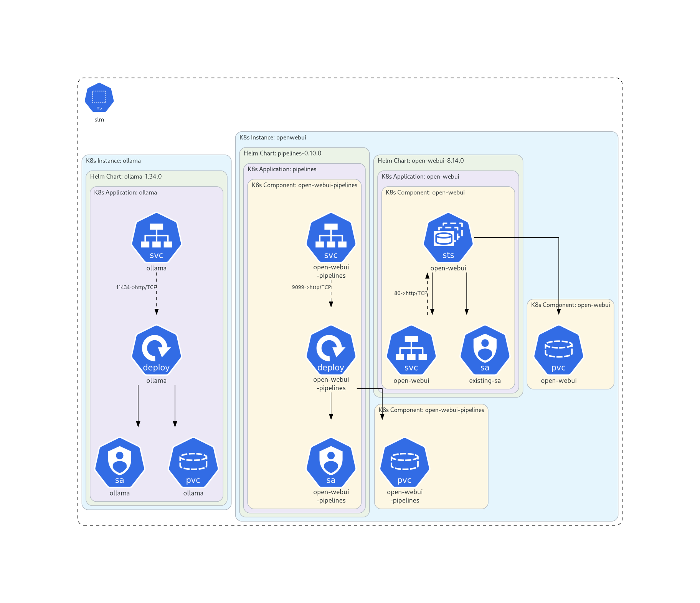
Task: Click the 11434->http/TCP port label
Action: coord(136,287)
